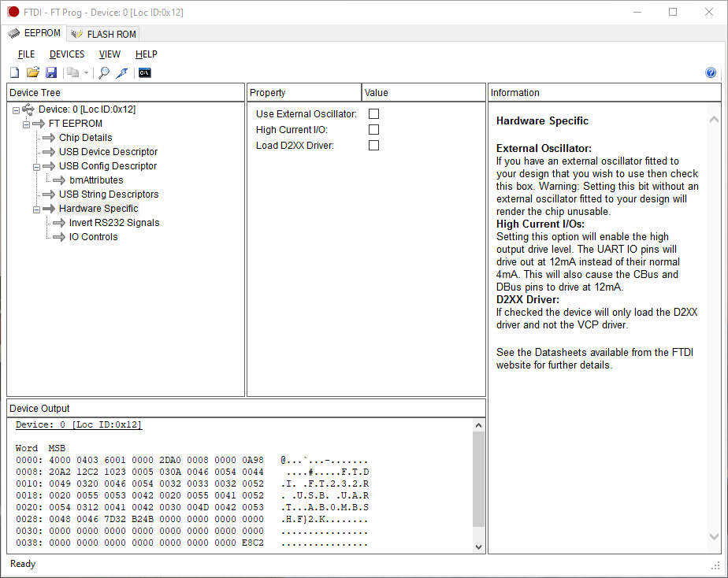Close the FT Prog window
Screen dimensions: 728x578
click(x=709, y=12)
